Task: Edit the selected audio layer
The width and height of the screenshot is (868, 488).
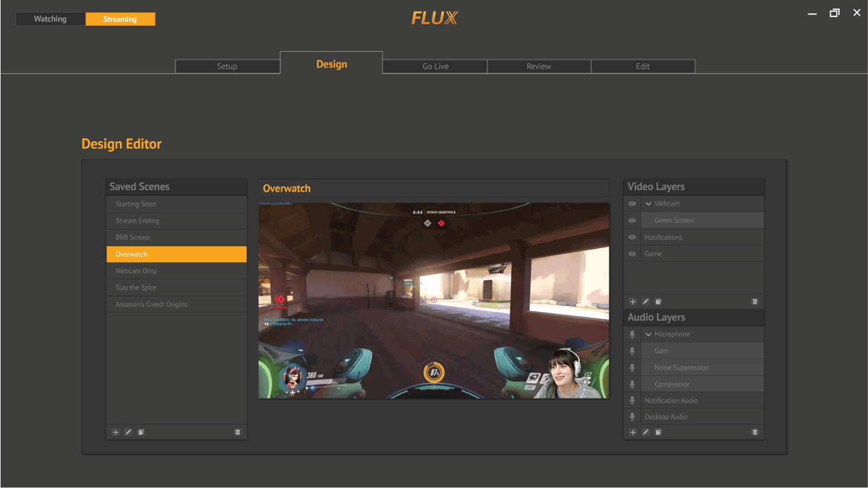Action: tap(645, 432)
